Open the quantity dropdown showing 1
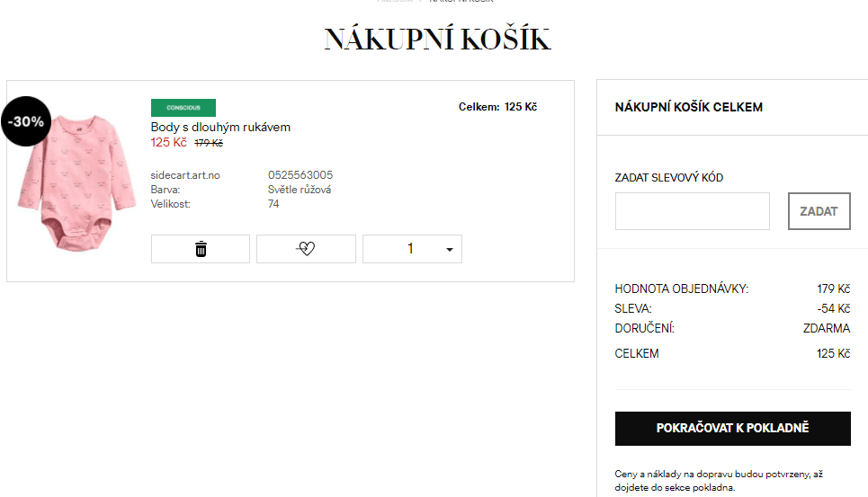The width and height of the screenshot is (868, 497). tap(412, 249)
